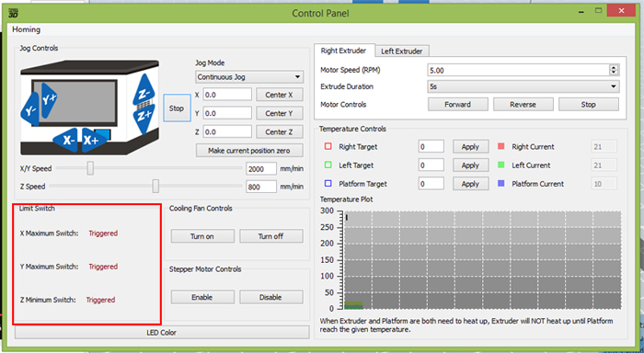Image resolution: width=644 pixels, height=353 pixels.
Task: Apply the Left Target temperature
Action: point(471,165)
